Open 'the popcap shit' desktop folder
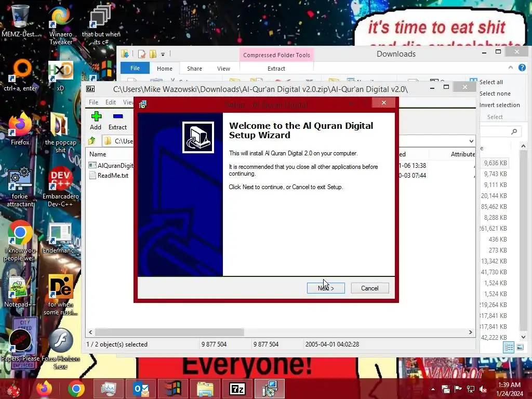This screenshot has width=532, height=399. (x=60, y=134)
